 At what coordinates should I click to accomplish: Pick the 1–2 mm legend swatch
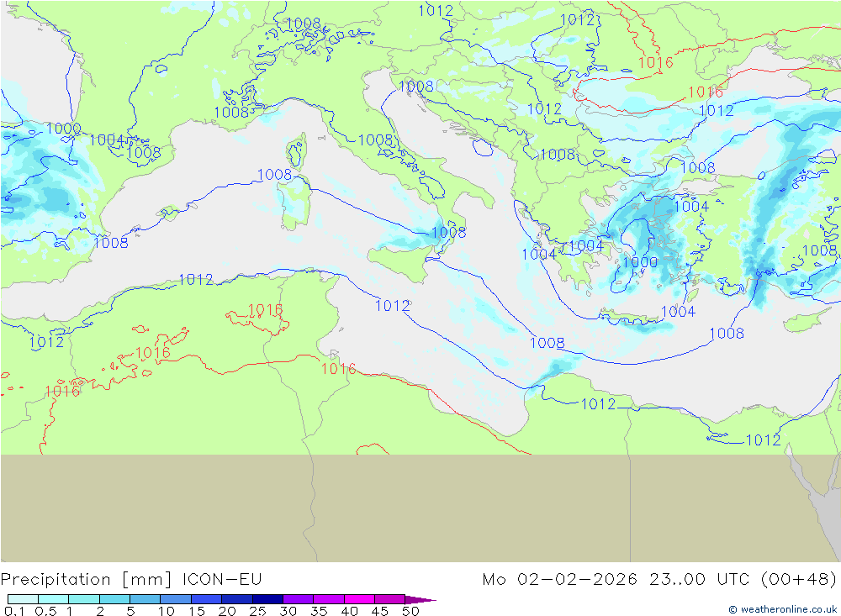84,599
